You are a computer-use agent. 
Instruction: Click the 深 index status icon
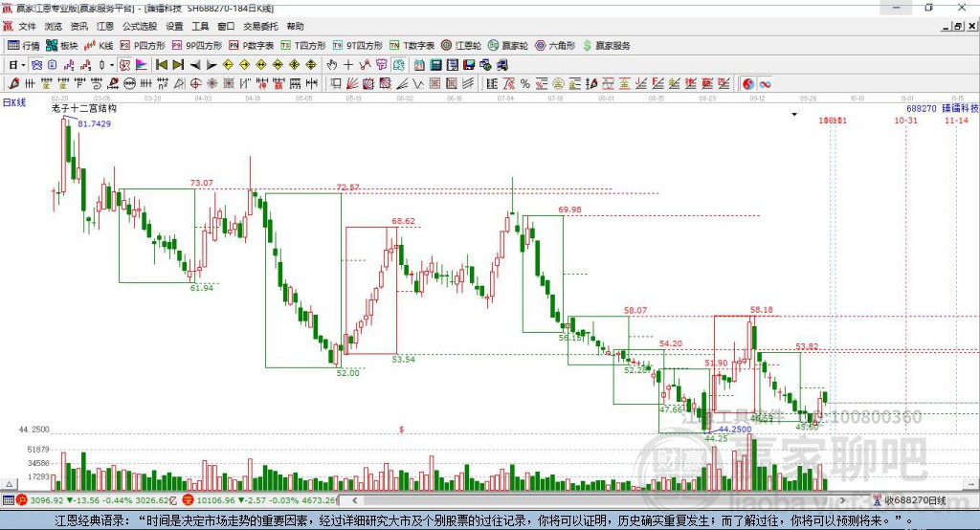189,500
